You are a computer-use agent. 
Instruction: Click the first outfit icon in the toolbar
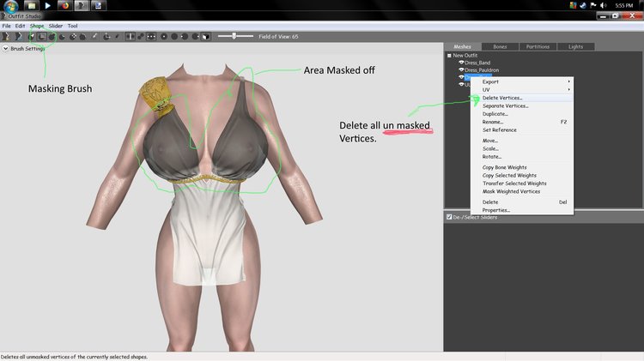point(8,36)
